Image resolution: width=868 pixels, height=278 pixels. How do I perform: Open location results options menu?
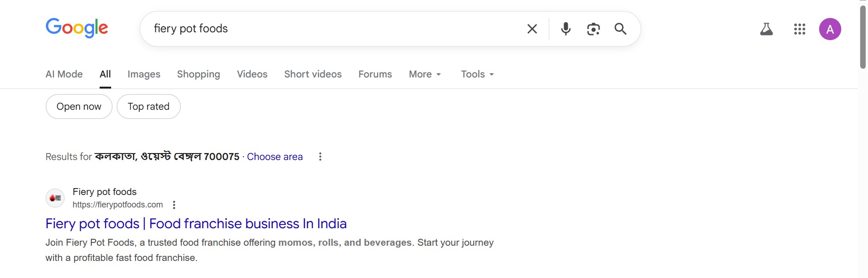(320, 157)
